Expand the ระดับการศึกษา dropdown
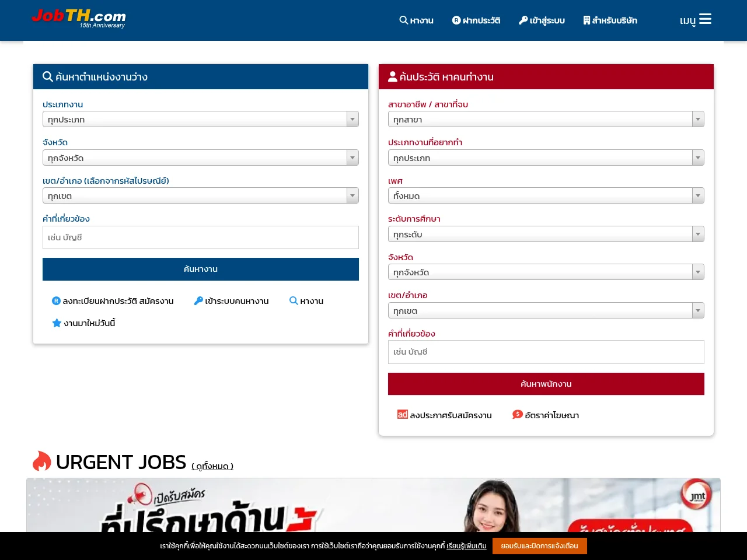This screenshot has height=560, width=747. 546,234
